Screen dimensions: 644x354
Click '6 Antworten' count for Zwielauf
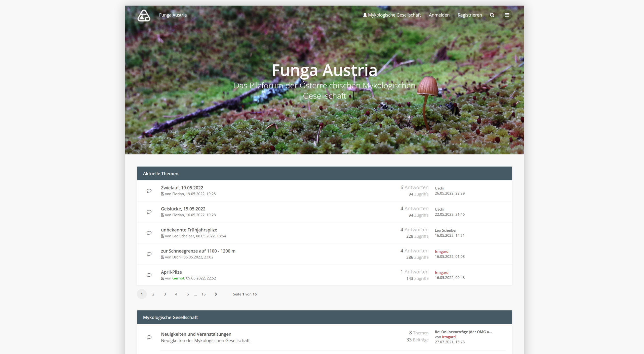coord(414,187)
